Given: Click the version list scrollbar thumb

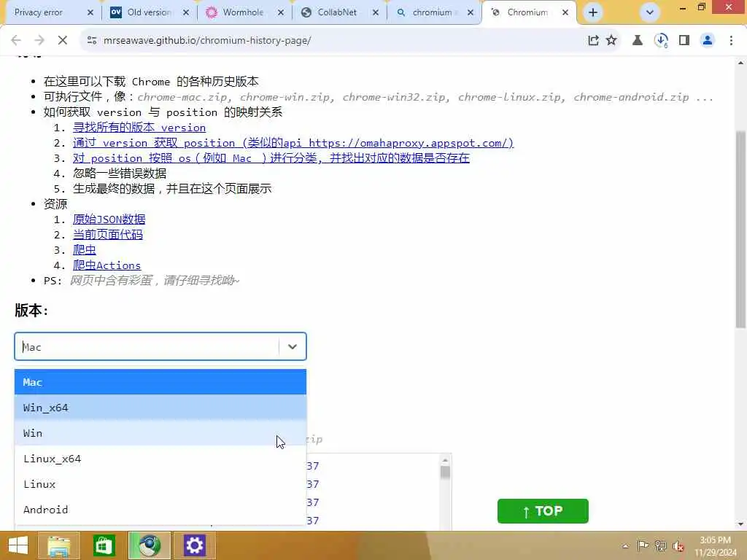Looking at the screenshot, I should point(445,472).
